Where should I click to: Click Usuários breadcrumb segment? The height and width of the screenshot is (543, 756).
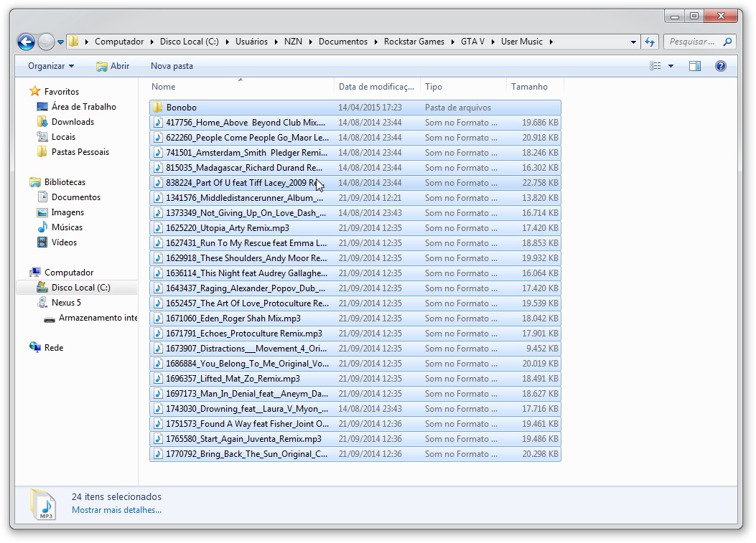(251, 42)
